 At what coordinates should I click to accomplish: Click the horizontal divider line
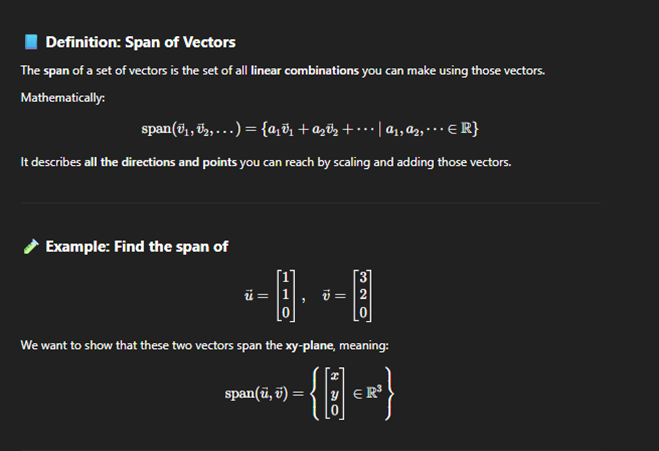(x=311, y=203)
